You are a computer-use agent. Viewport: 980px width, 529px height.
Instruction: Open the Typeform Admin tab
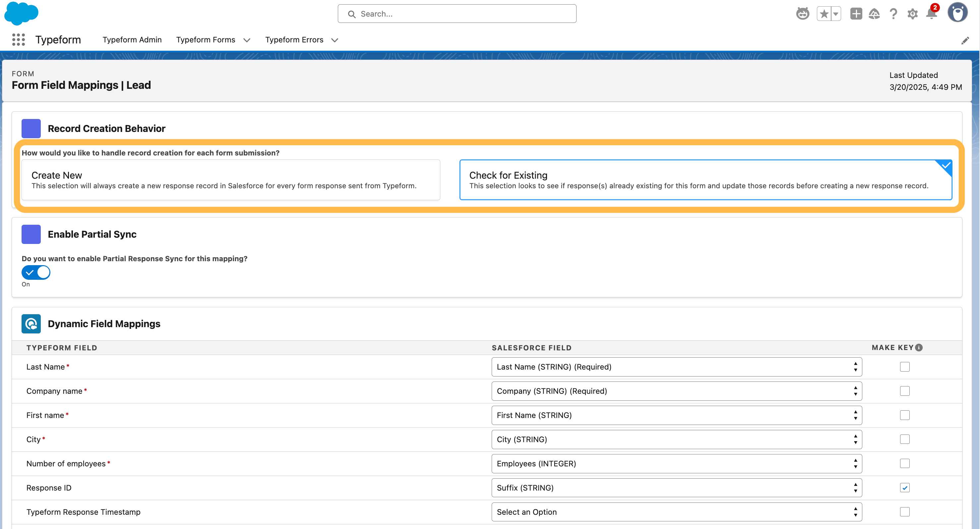click(x=132, y=39)
